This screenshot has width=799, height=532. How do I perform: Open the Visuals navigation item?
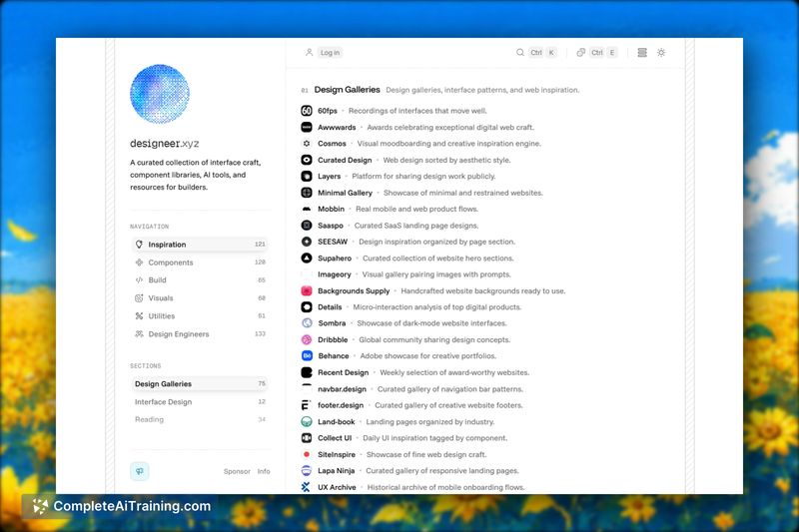(199, 297)
